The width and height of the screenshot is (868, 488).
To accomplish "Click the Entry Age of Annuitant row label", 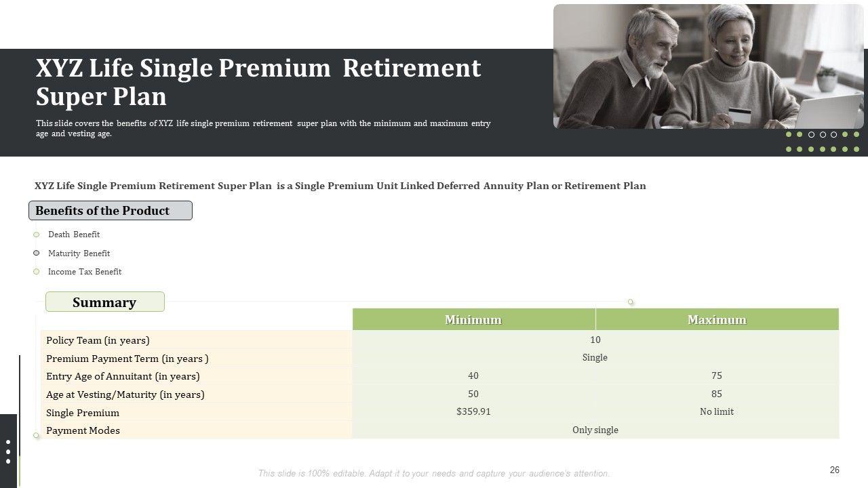I will point(123,376).
